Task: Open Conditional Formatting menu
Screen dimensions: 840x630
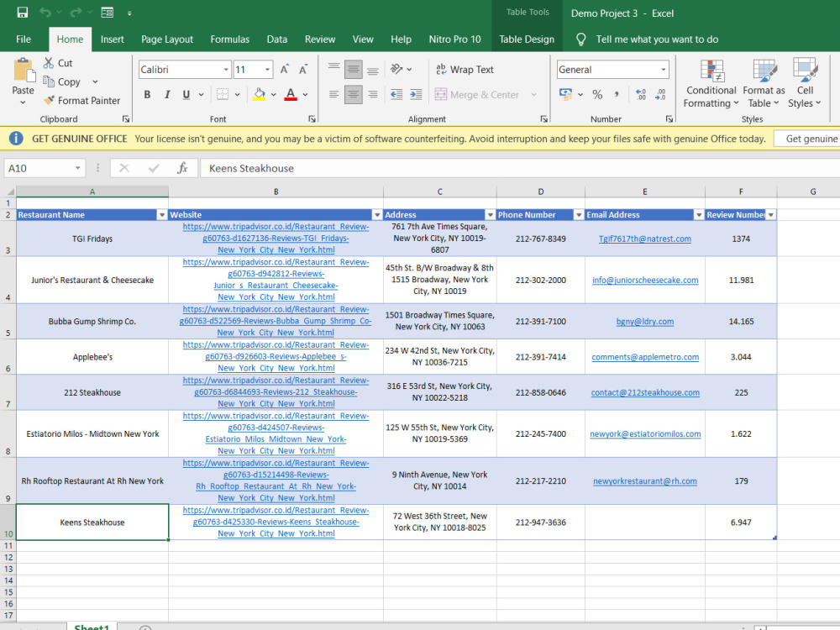Action: pos(711,83)
